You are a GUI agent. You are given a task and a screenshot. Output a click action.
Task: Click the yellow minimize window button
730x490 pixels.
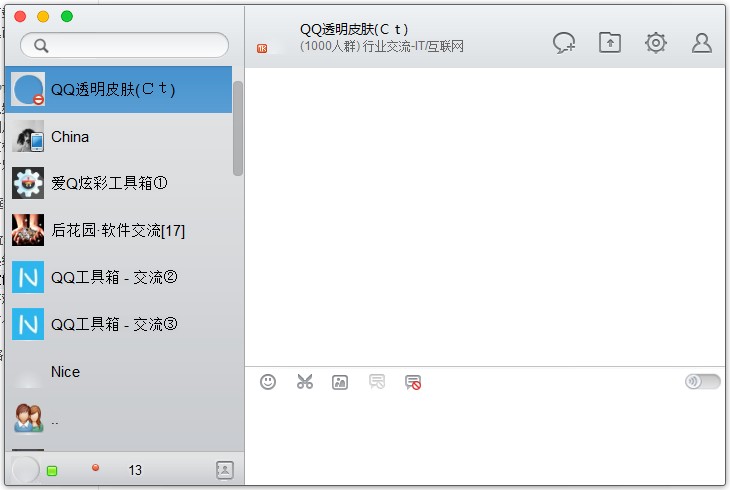[x=43, y=17]
